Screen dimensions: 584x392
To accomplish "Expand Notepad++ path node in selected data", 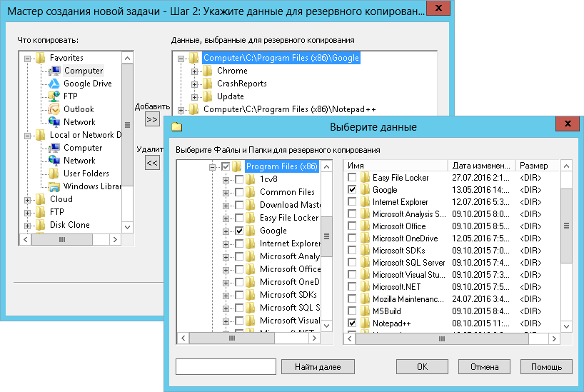I will 181,110.
